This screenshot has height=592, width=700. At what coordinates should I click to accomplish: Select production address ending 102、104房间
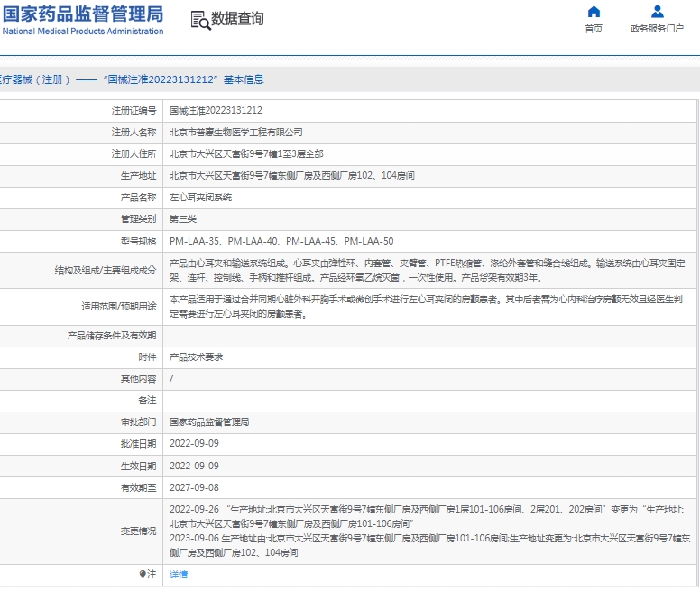[292, 176]
